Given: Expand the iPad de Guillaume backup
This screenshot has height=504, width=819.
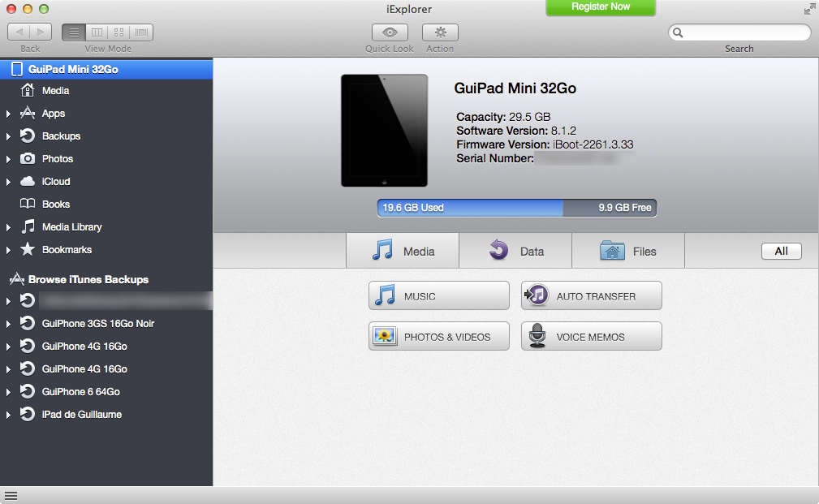Looking at the screenshot, I should point(8,416).
